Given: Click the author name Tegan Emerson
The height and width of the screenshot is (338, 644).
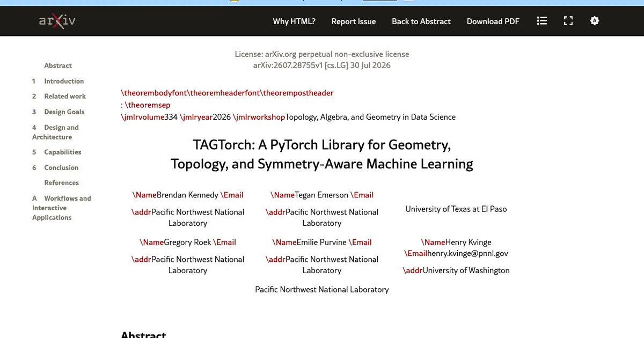Looking at the screenshot, I should pyautogui.click(x=321, y=195).
